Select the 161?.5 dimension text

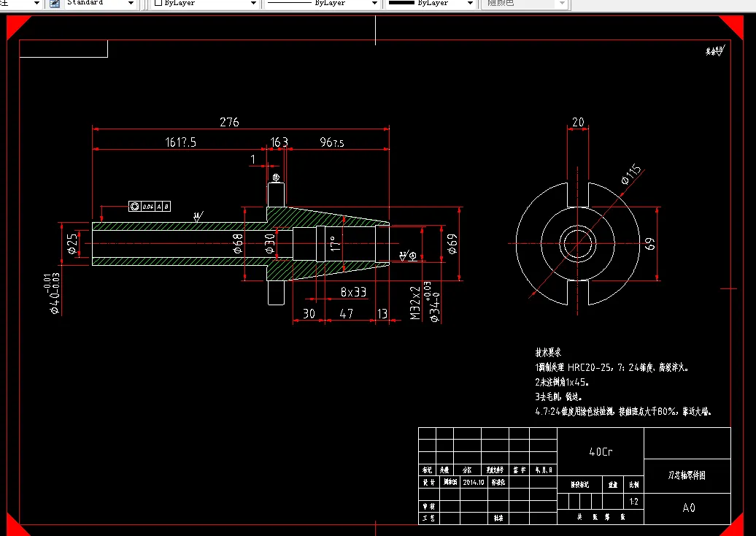coord(180,142)
